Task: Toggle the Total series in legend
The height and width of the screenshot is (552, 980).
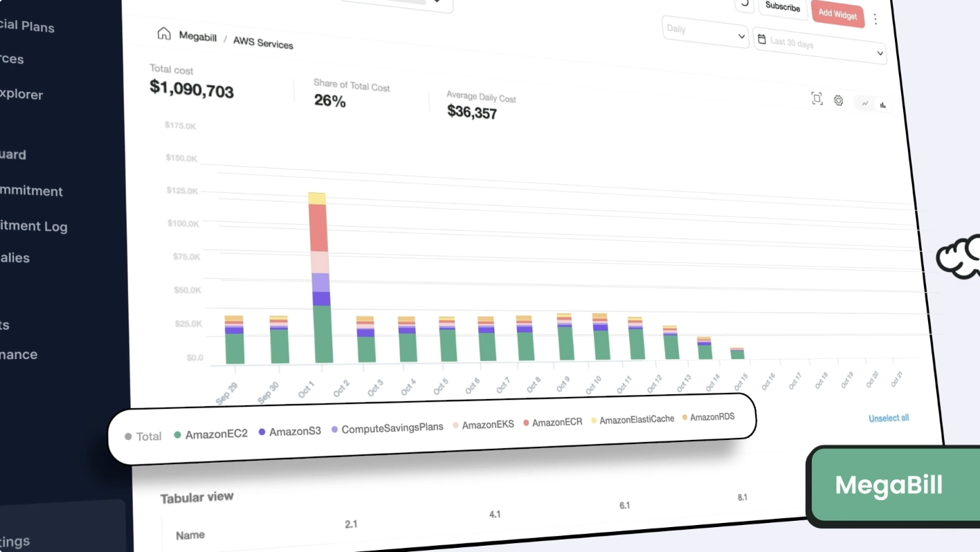Action: click(x=143, y=436)
